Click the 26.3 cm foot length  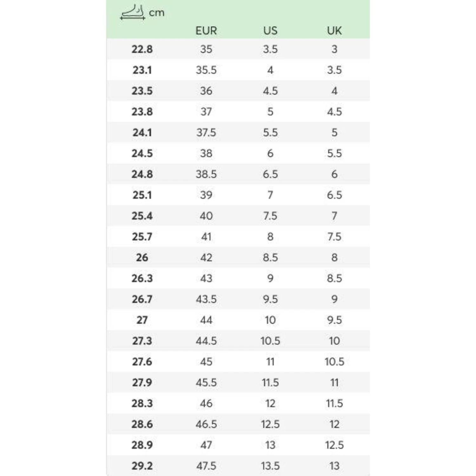(x=142, y=279)
